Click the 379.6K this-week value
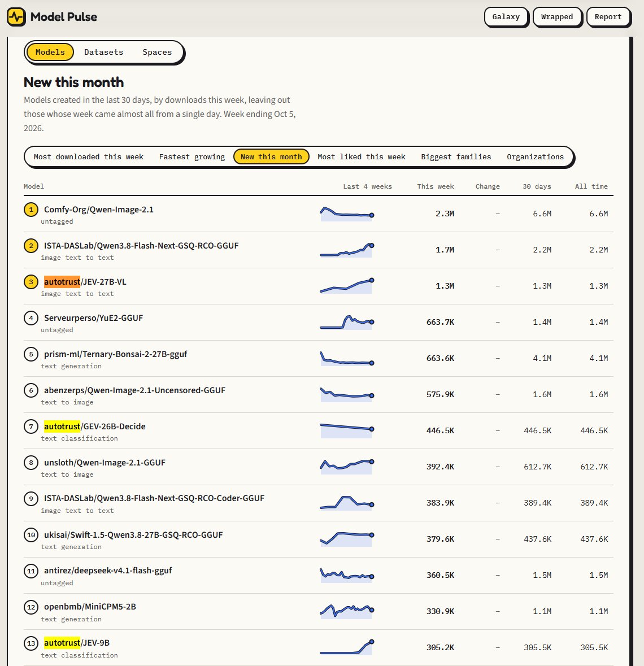 (x=440, y=539)
